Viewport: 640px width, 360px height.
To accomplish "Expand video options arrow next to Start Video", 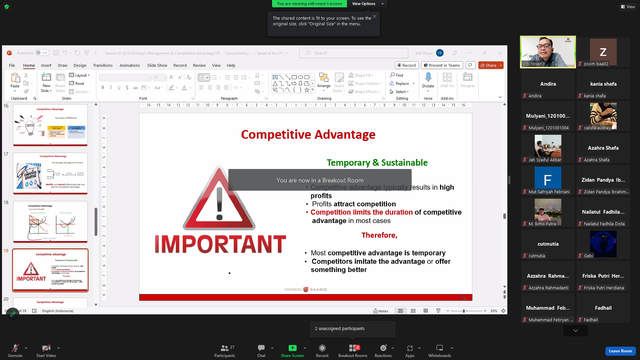I will pyautogui.click(x=58, y=348).
